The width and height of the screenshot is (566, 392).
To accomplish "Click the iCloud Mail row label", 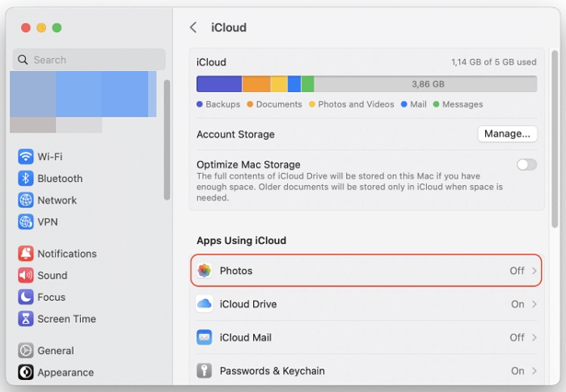I will [246, 338].
